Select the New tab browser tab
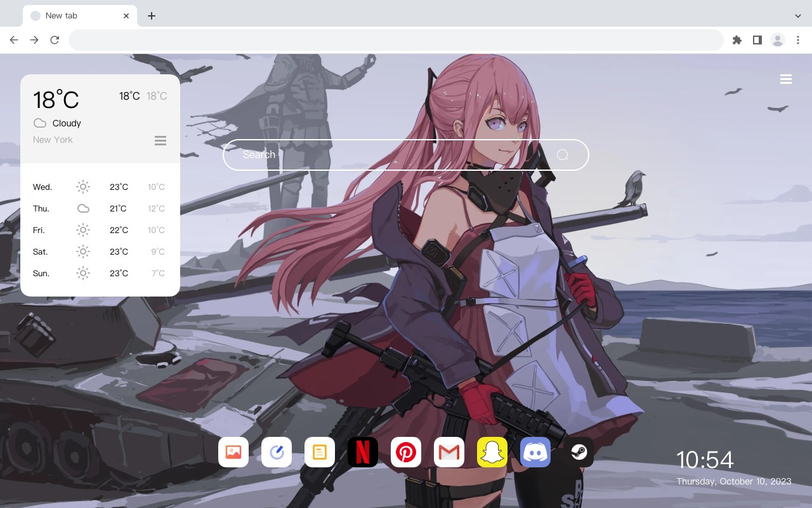The image size is (812, 508). point(80,16)
